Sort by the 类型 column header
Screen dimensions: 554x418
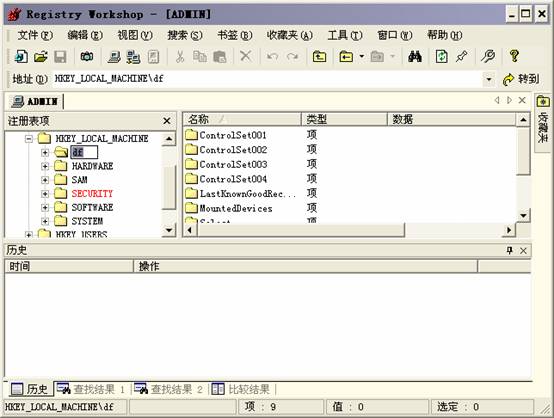[344, 119]
